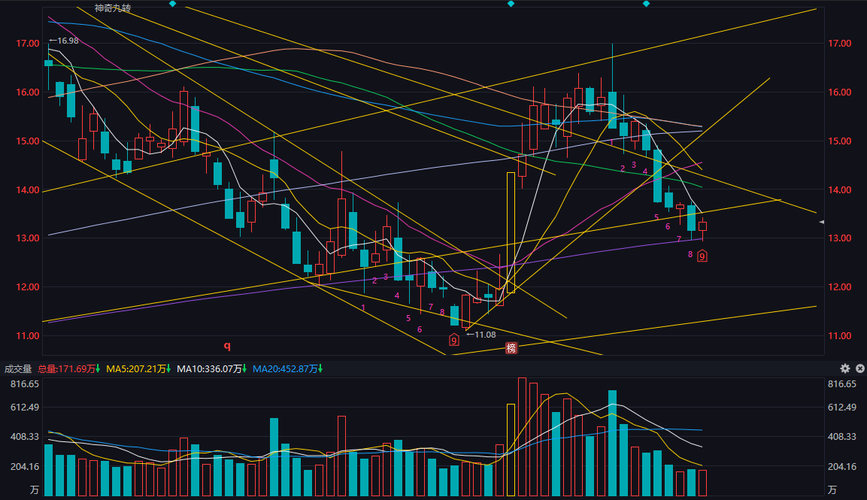Click the 成交量 indicator title
867x500 pixels.
[18, 369]
